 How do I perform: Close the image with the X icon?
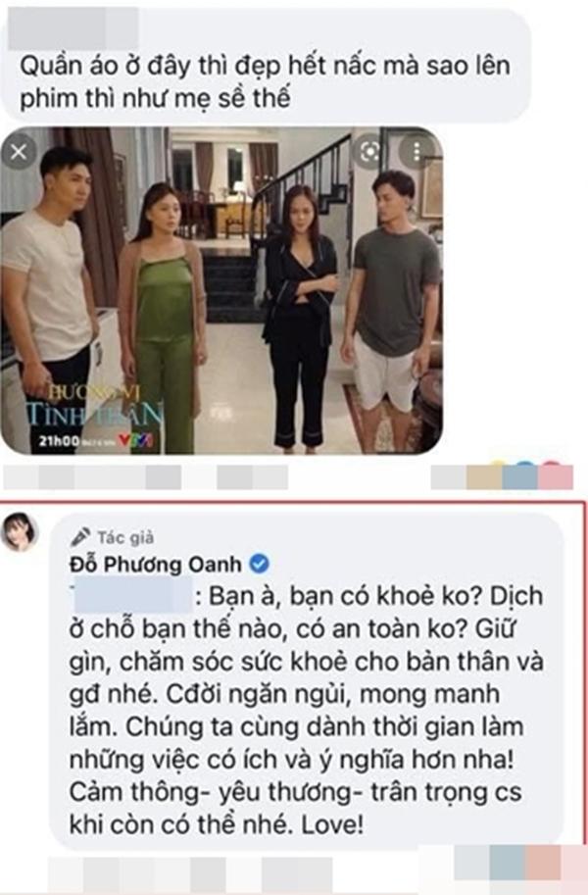pos(19,152)
